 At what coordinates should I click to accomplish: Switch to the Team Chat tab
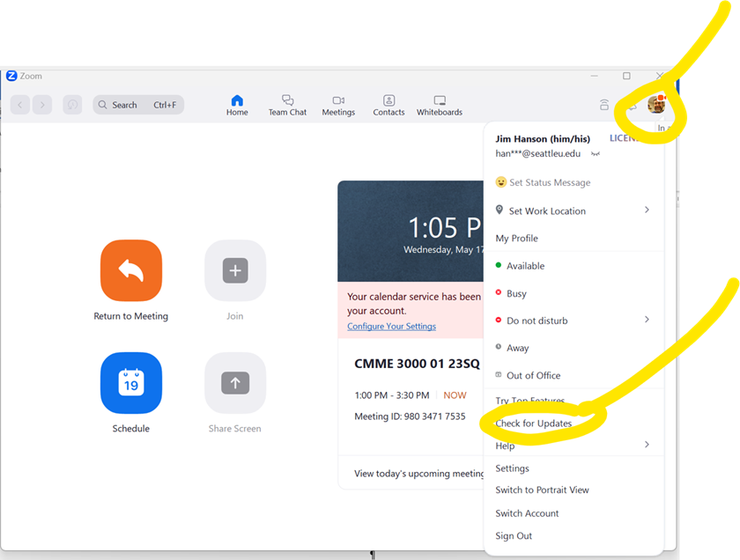tap(287, 105)
